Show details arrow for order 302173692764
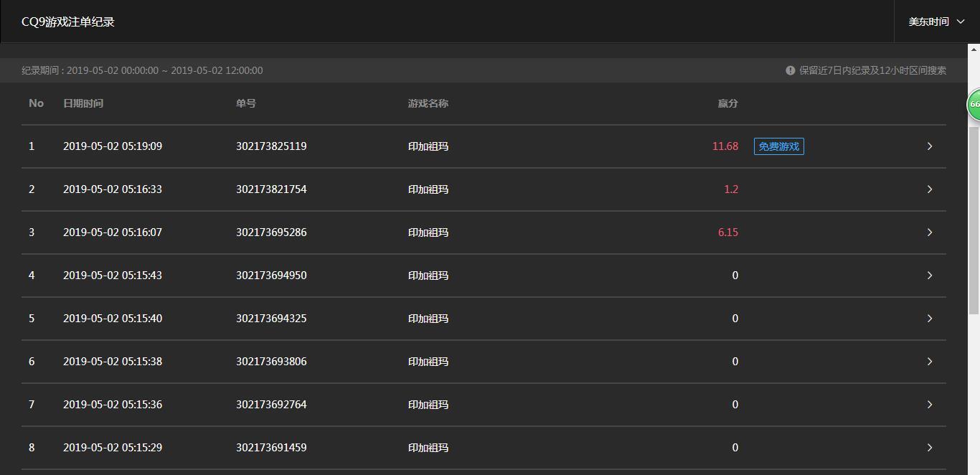The height and width of the screenshot is (475, 980). 929,405
